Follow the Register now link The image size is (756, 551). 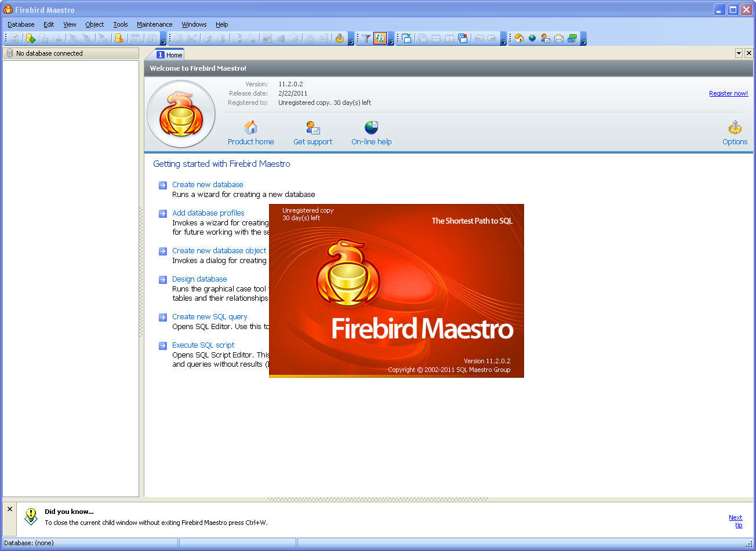(x=728, y=93)
